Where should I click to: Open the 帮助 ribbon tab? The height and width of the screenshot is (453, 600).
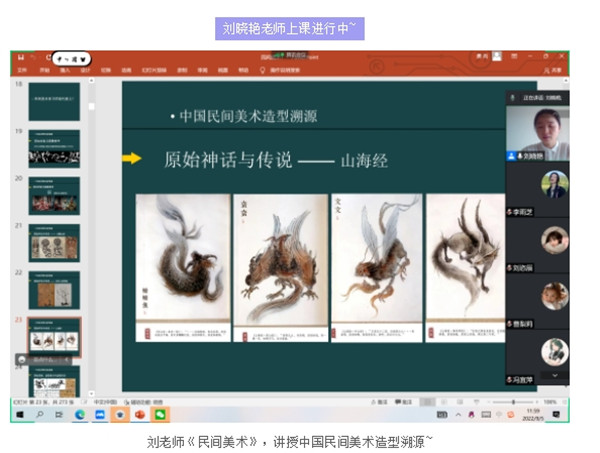click(243, 70)
